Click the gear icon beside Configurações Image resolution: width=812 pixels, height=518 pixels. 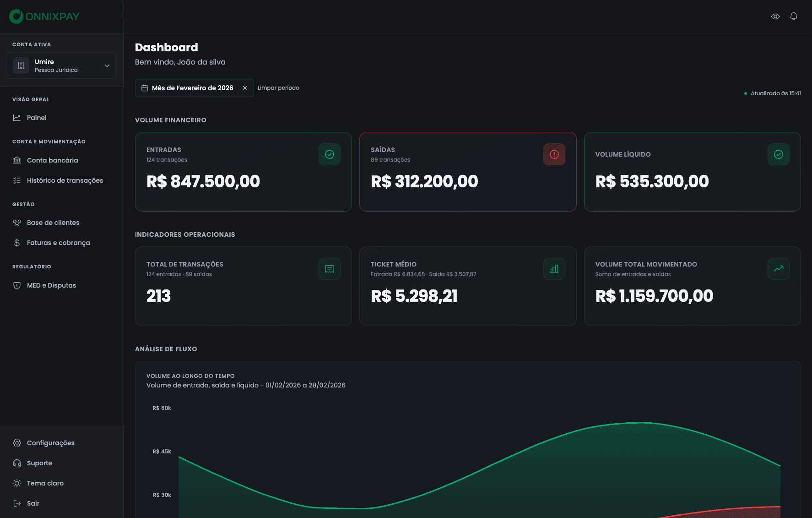[x=17, y=443]
